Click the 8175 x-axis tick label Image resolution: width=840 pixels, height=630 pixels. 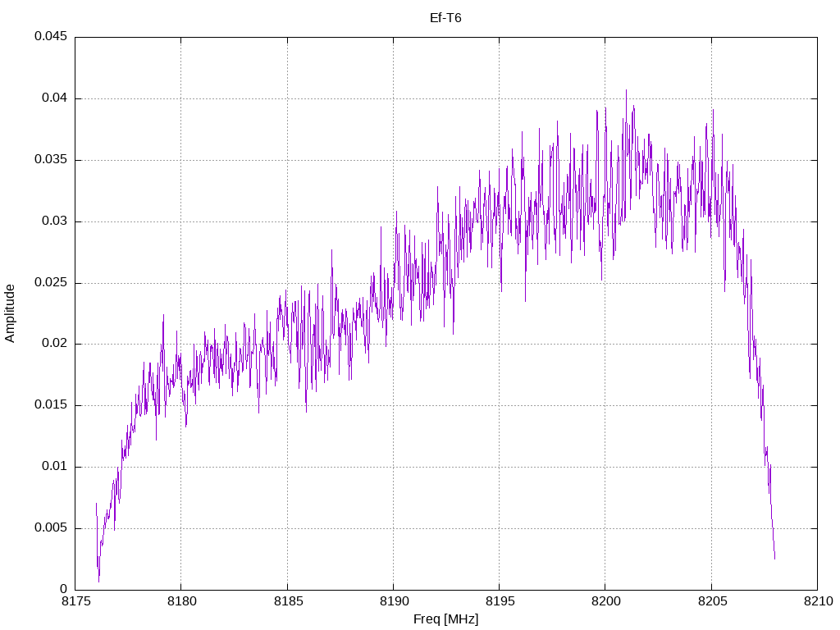(x=76, y=601)
